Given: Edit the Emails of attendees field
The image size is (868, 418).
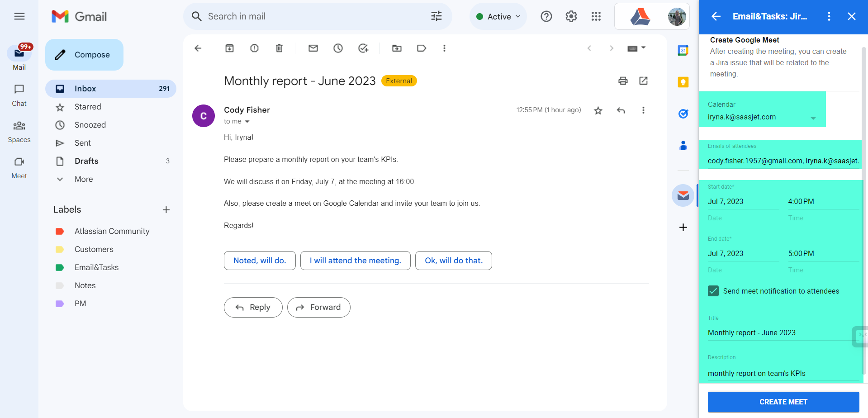Looking at the screenshot, I should 783,161.
